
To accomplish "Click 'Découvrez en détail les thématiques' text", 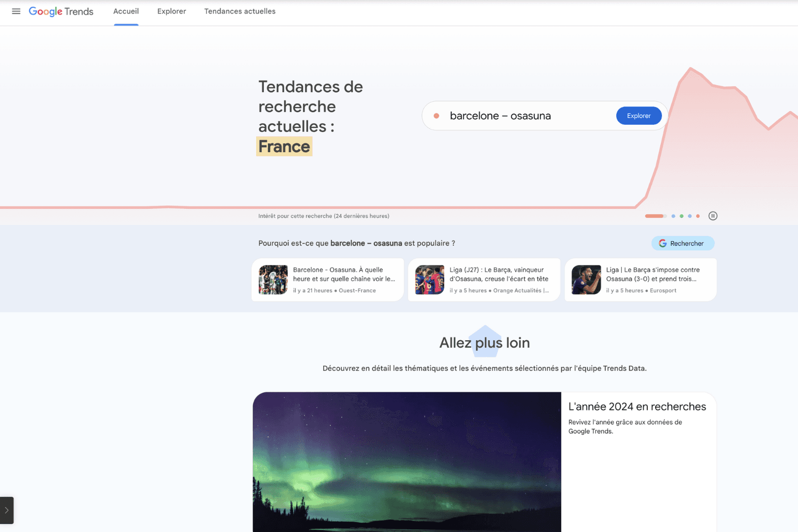I will click(x=485, y=368).
